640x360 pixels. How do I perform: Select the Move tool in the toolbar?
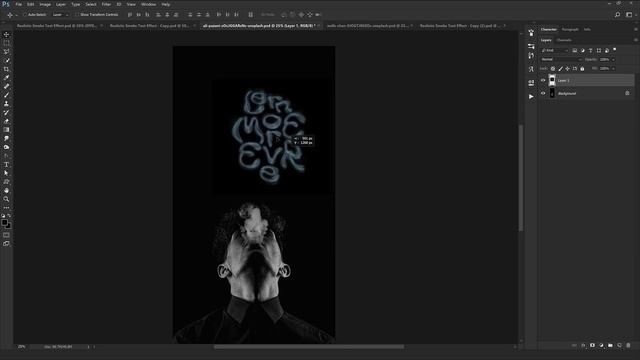(x=6, y=35)
